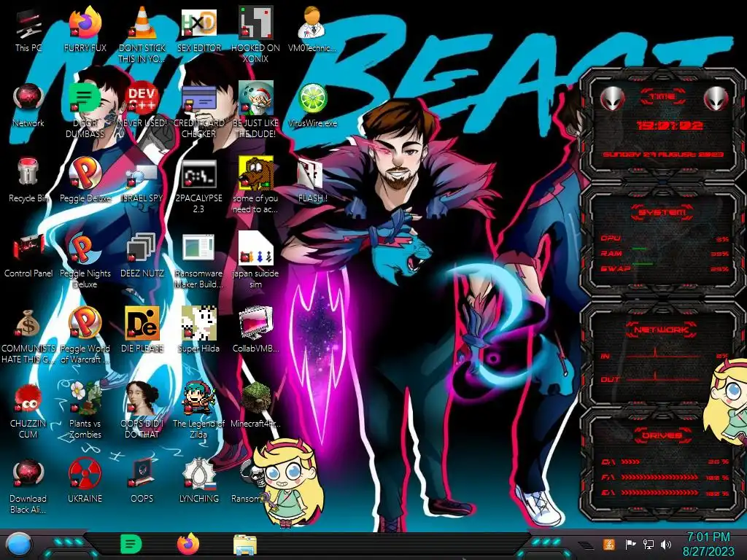
Task: Select the UKRAINE radiation symbol icon
Action: pos(85,481)
